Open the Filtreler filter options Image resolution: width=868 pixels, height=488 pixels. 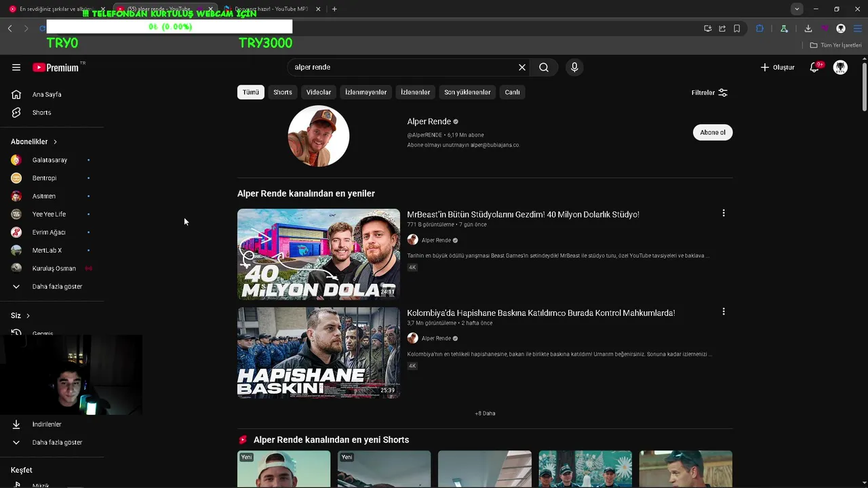709,93
